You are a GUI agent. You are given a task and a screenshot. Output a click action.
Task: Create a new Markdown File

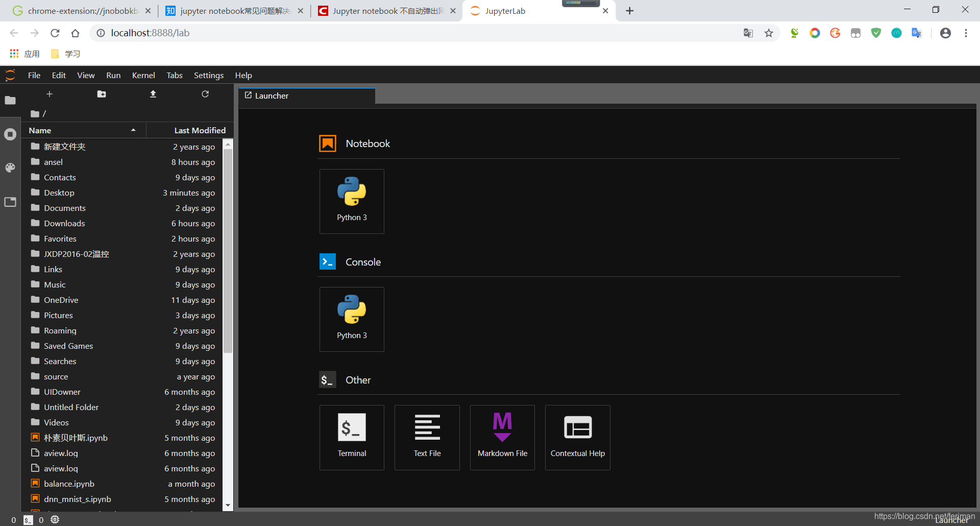tap(502, 437)
